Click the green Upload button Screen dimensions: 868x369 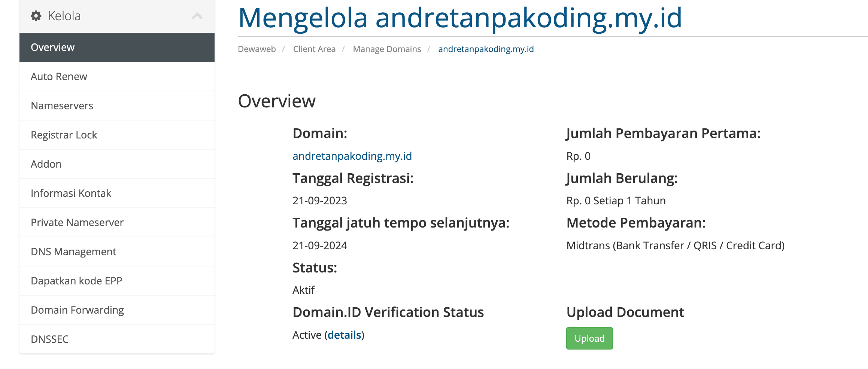(x=589, y=338)
